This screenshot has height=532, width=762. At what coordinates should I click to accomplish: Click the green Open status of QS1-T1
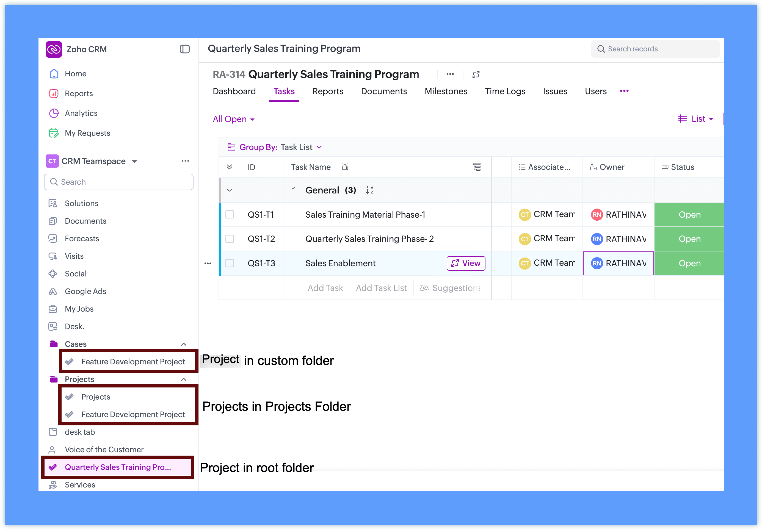[689, 215]
